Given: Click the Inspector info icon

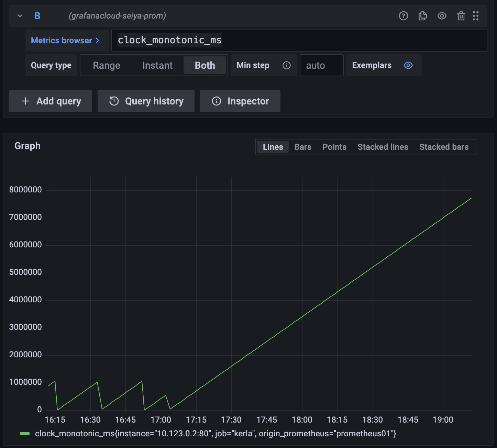Looking at the screenshot, I should [217, 101].
